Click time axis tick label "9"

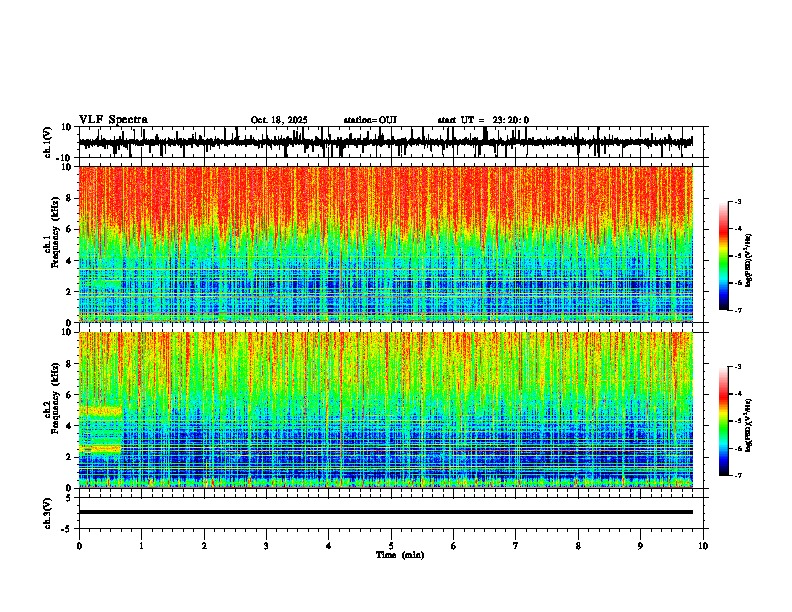click(640, 546)
